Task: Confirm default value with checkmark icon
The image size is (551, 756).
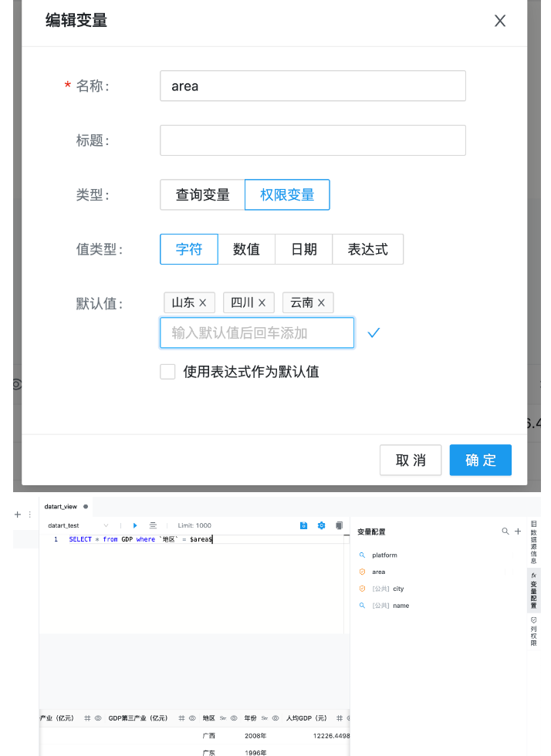Action: (374, 333)
